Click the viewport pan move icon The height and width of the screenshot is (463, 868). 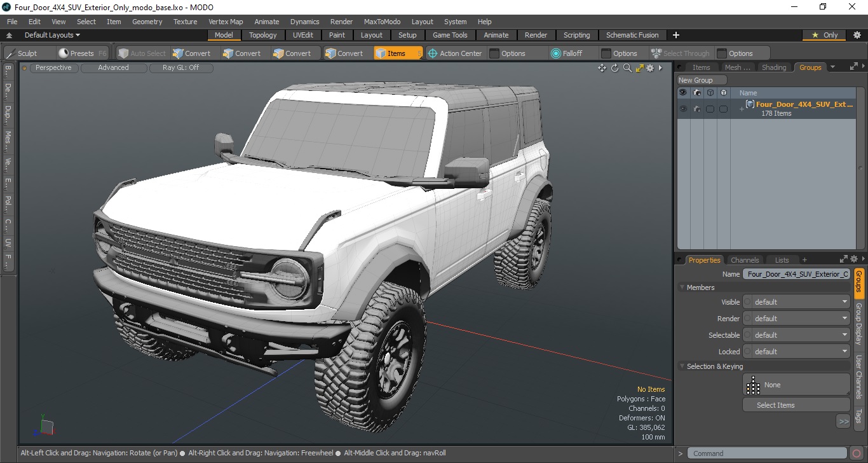click(602, 68)
